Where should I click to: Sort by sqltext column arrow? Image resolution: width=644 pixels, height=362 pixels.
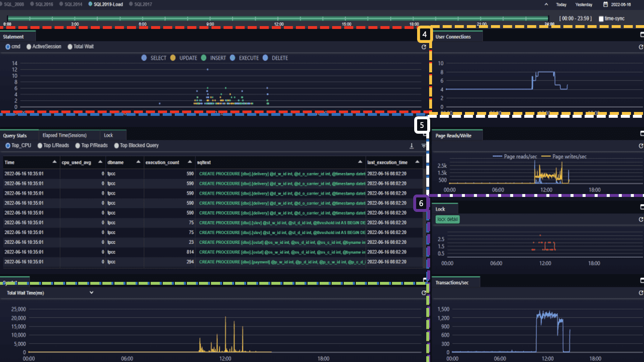coord(360,162)
